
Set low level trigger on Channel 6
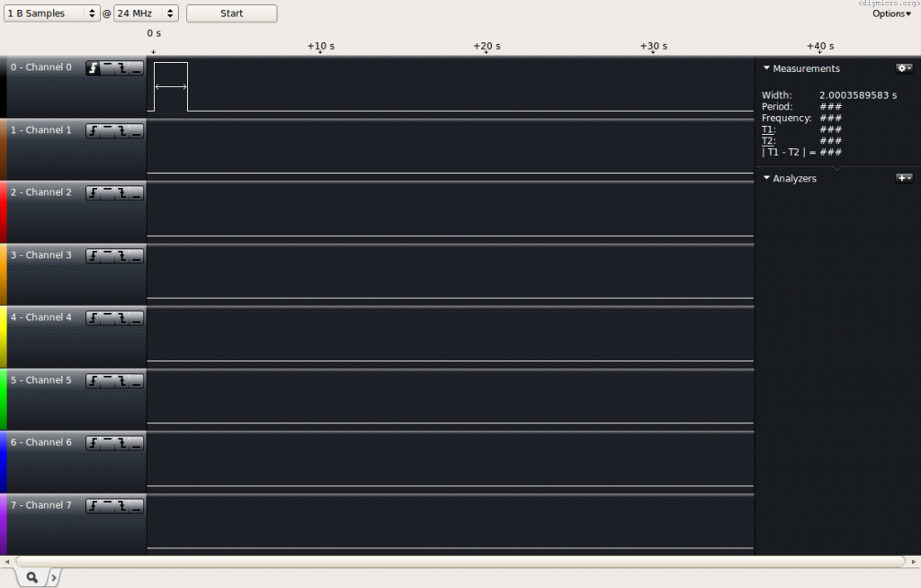pos(135,443)
